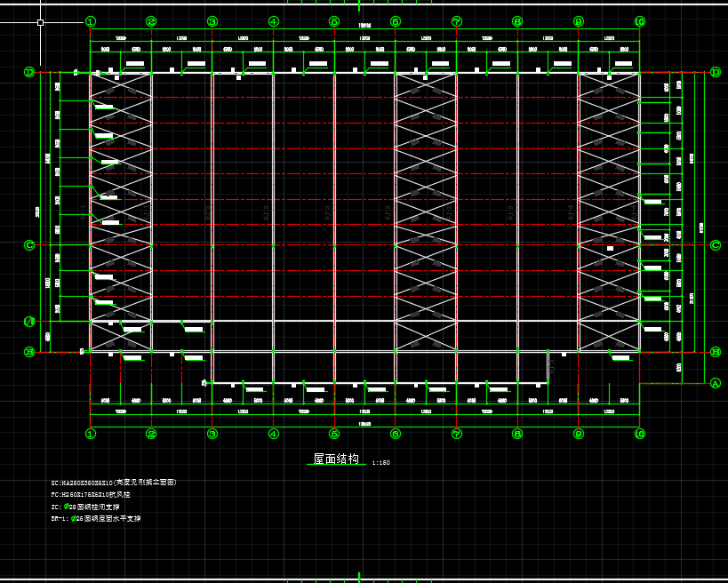
Task: Click the left-side axis bubble C
Action: pos(29,245)
